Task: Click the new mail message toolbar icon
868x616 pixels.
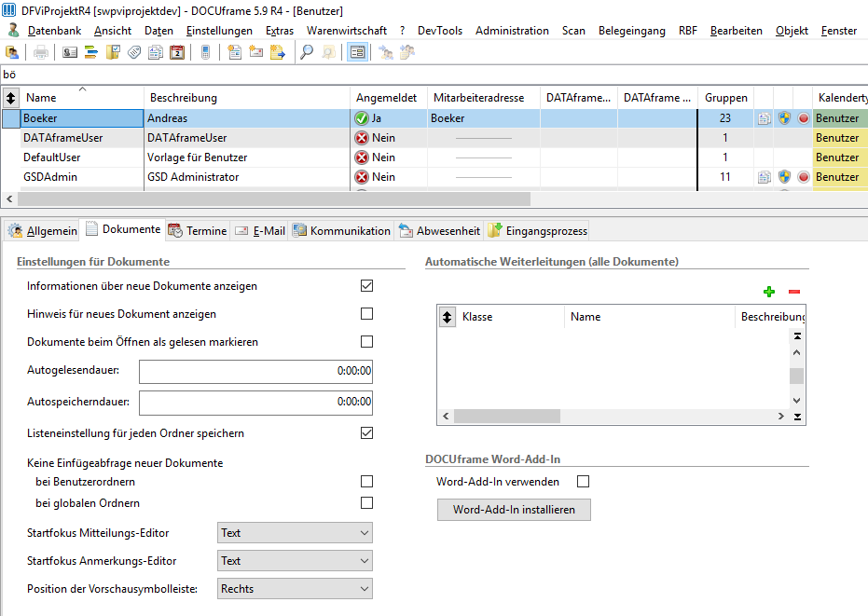Action: (255, 52)
